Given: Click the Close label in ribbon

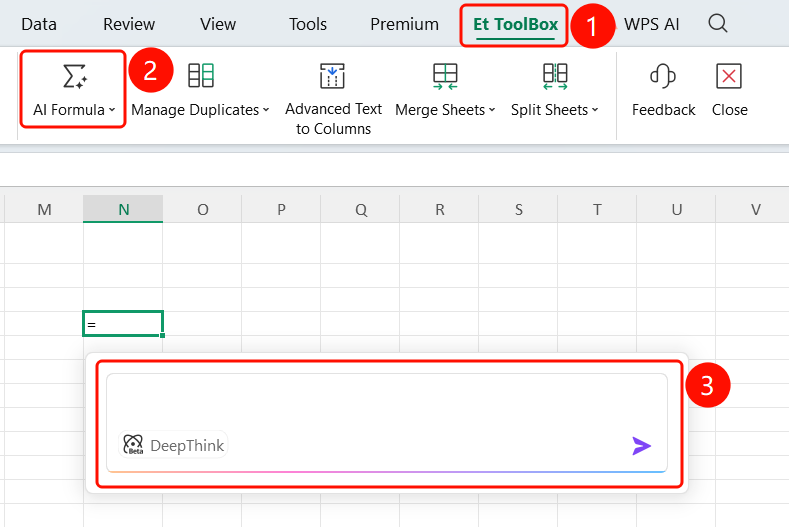Looking at the screenshot, I should coord(730,110).
